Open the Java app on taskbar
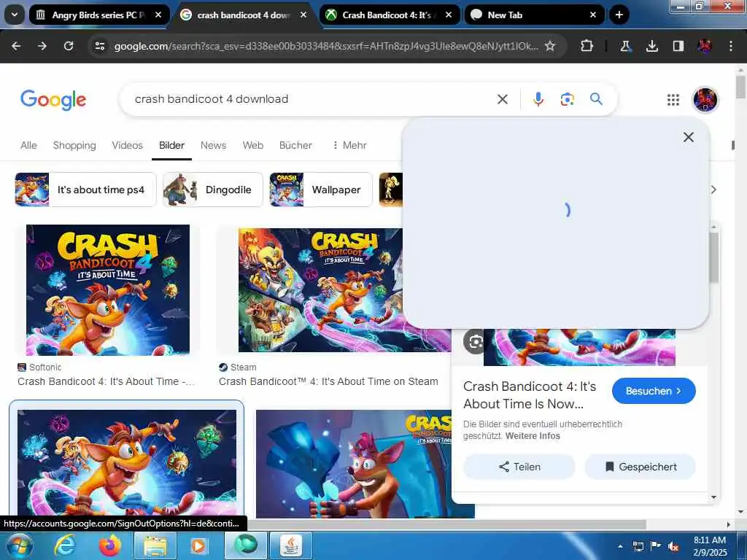The height and width of the screenshot is (560, 747). click(x=291, y=545)
